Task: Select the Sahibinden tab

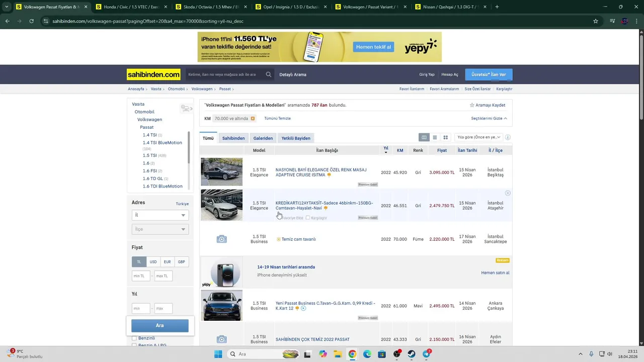Action: [233, 138]
